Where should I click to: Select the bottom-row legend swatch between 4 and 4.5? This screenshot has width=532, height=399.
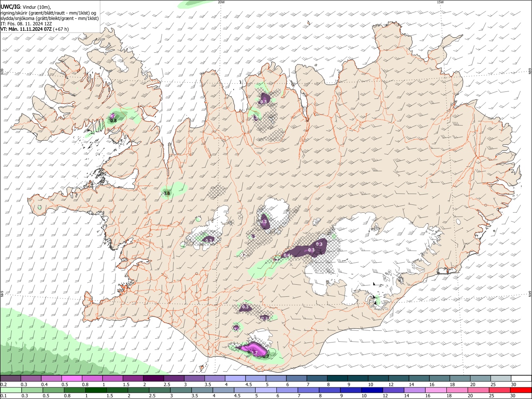coord(223,390)
